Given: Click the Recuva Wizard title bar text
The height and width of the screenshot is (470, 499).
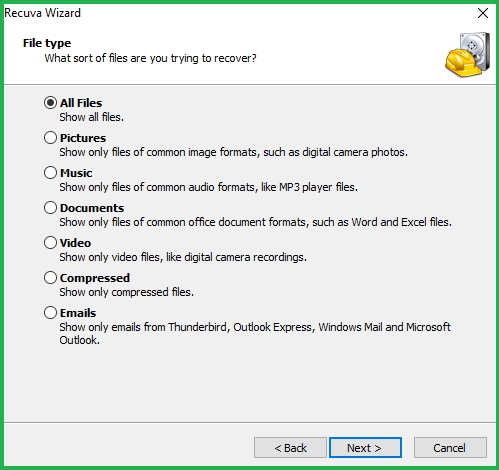Looking at the screenshot, I should point(43,13).
